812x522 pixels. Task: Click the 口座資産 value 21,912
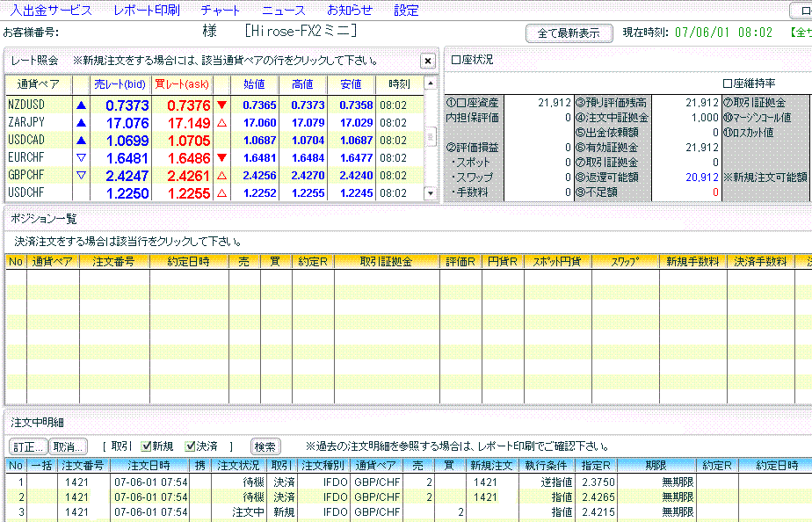click(555, 103)
